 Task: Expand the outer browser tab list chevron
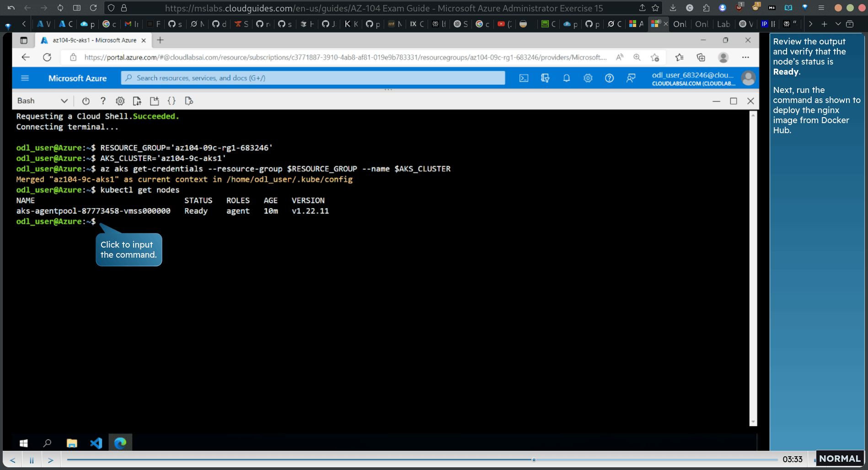pos(838,24)
